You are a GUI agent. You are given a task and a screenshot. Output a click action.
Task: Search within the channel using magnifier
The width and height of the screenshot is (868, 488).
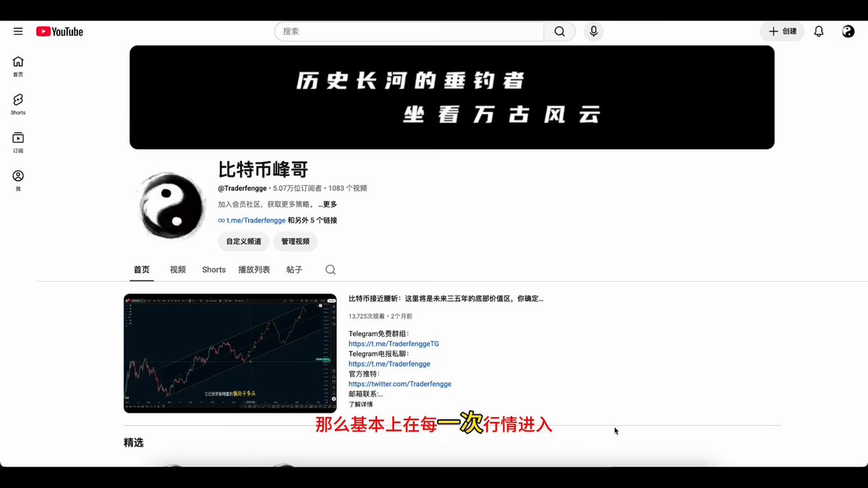point(331,270)
